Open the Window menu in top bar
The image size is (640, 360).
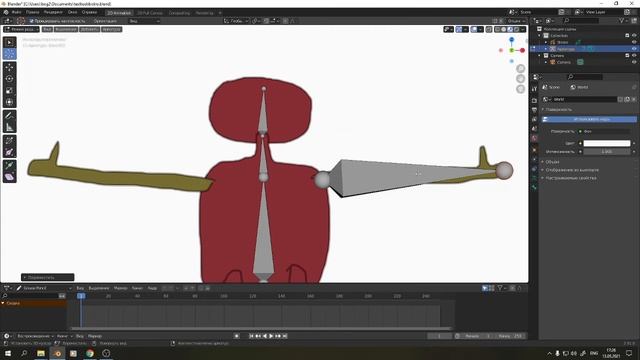pyautogui.click(x=73, y=12)
